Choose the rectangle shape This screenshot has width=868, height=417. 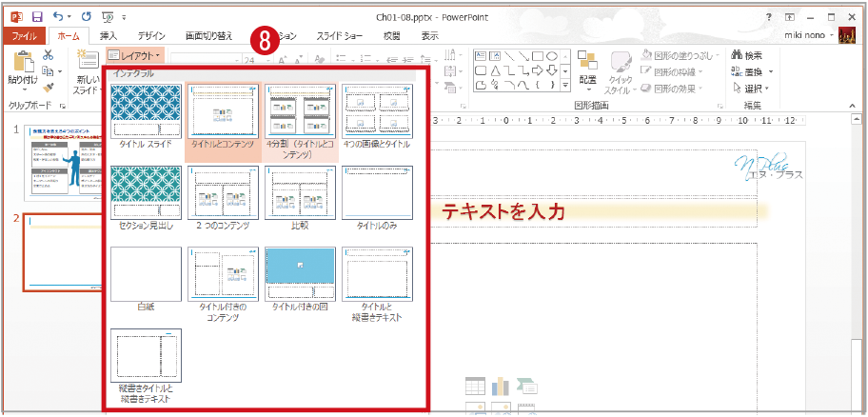538,56
